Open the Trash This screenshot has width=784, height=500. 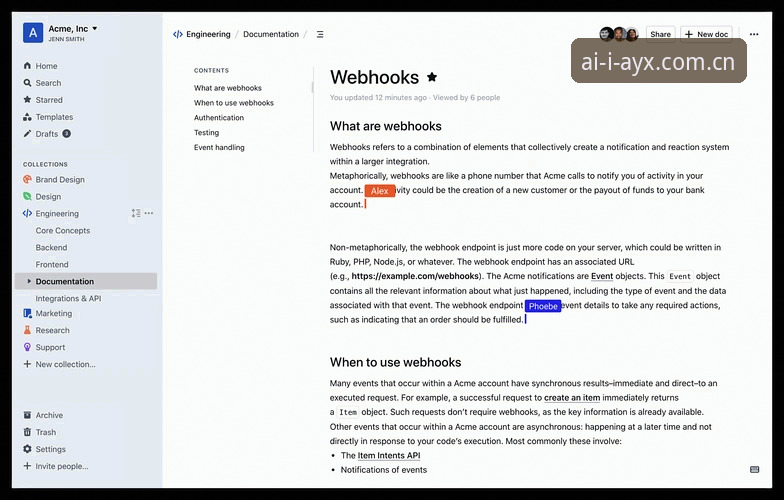(46, 432)
